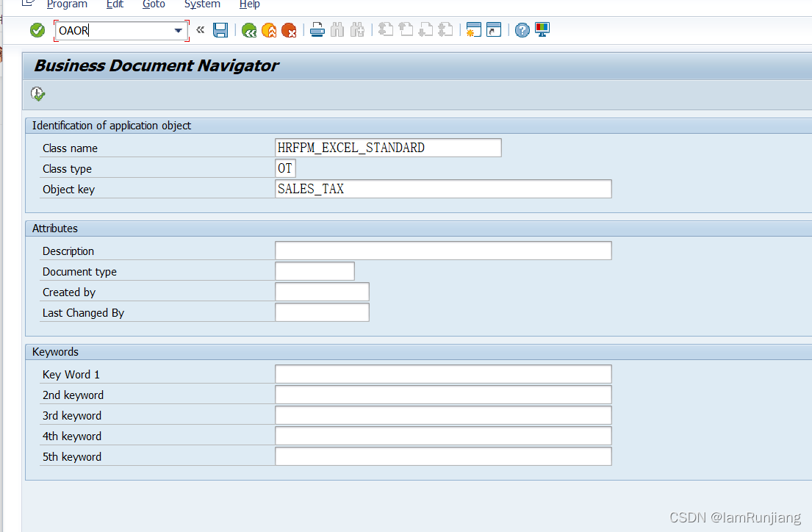Click the 'Business Document Navigator' title
Image resolution: width=812 pixels, height=532 pixels.
[x=156, y=66]
